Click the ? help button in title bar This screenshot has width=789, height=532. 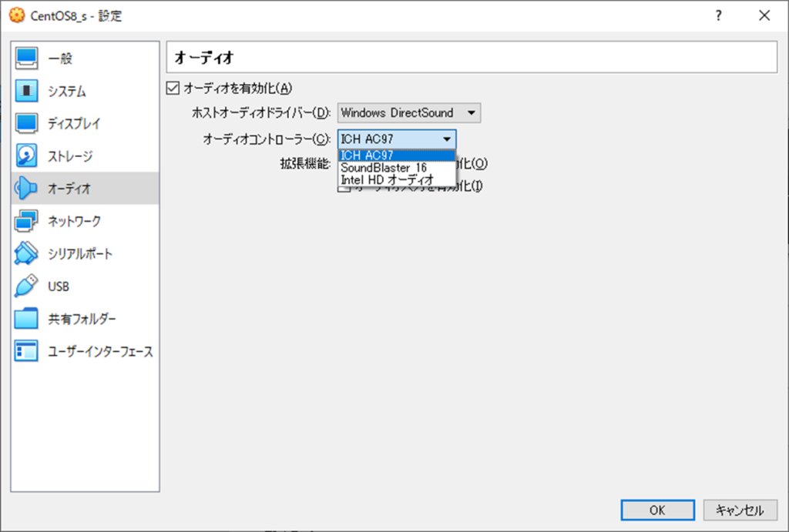click(719, 15)
